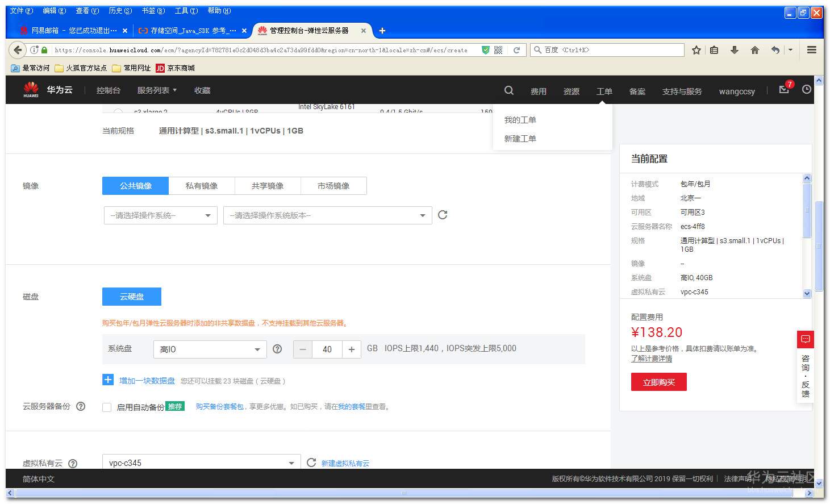Click the 增加一块数据盘 link
Image resolution: width=830 pixels, height=504 pixels.
(147, 381)
